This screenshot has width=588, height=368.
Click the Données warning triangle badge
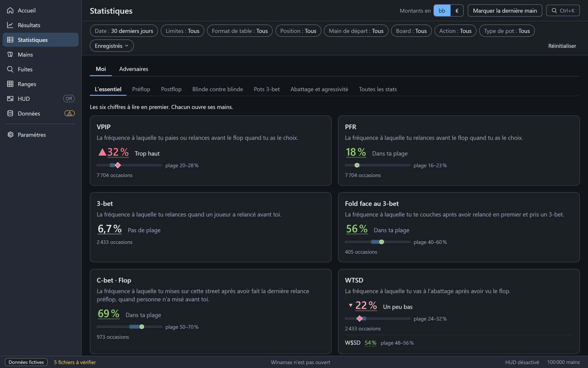tap(69, 113)
